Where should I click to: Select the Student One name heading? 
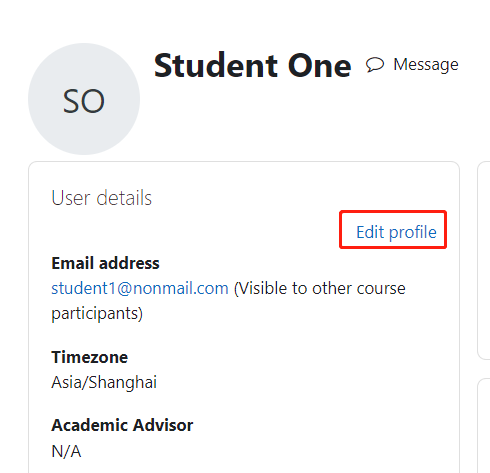pos(252,66)
